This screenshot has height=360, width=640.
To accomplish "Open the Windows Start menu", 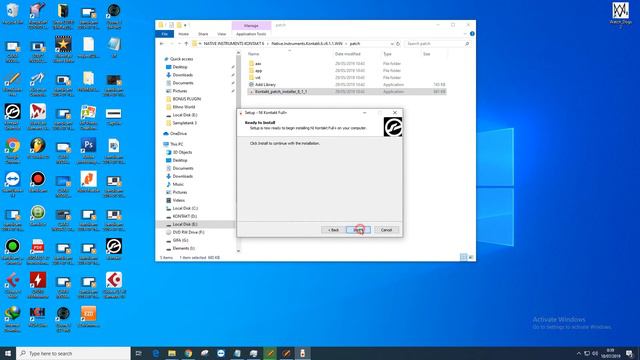I will point(8,353).
